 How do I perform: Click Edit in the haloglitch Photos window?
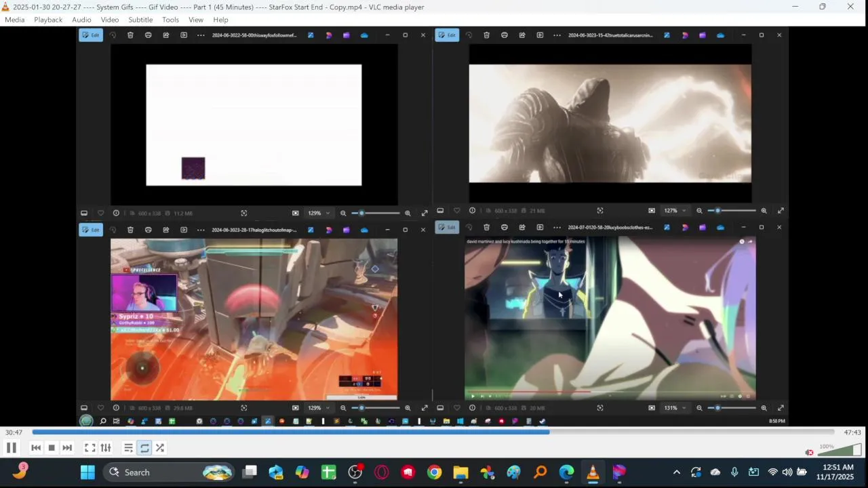(91, 230)
